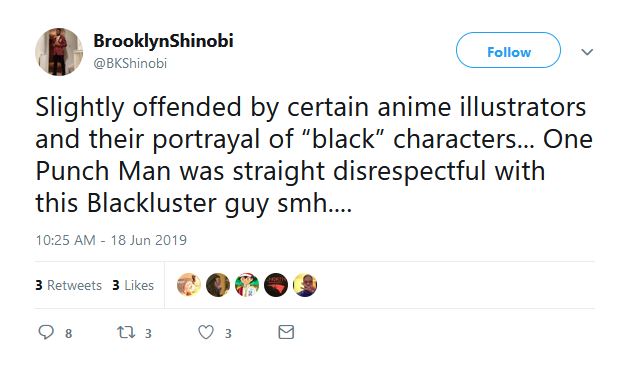Viewport: 629px width, 367px height.
Task: Open the @BKShinobi handle link
Action: point(130,63)
